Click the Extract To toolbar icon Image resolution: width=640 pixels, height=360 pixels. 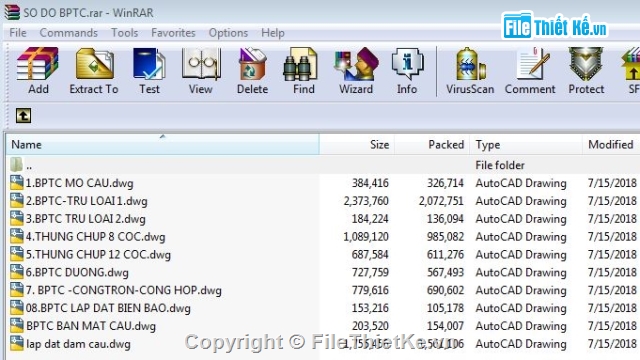94,64
